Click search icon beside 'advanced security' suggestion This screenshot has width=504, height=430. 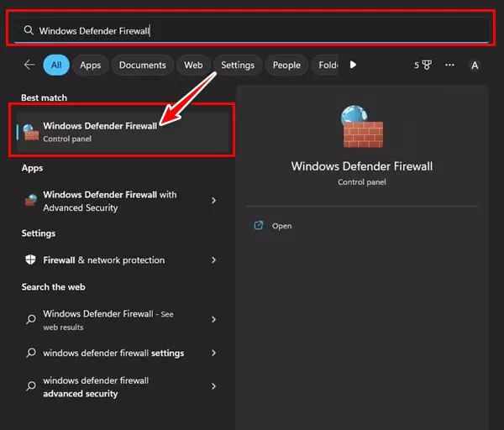[x=31, y=386]
